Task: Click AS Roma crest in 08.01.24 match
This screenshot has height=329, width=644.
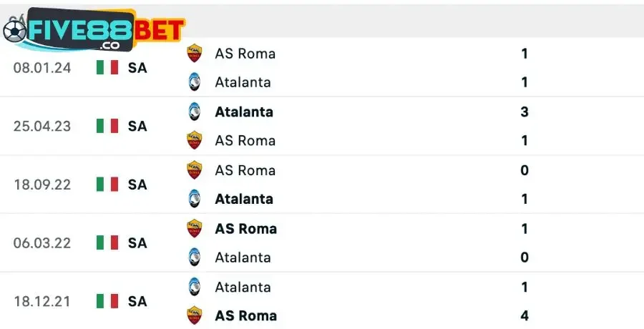Action: 194,54
